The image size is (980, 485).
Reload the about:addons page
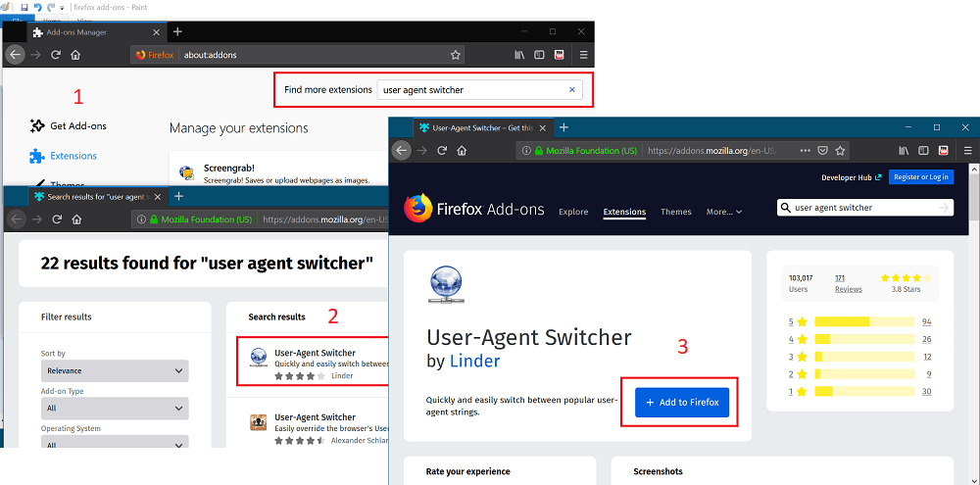[x=56, y=55]
